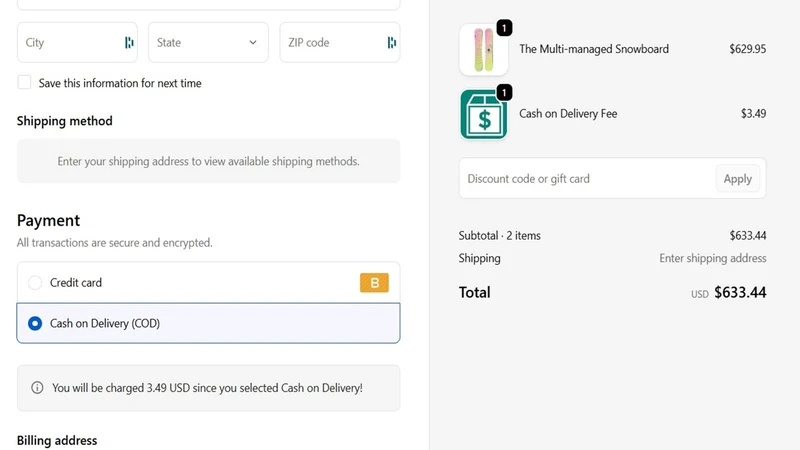Click the Enter shipping address summary text
The height and width of the screenshot is (450, 800).
[713, 258]
